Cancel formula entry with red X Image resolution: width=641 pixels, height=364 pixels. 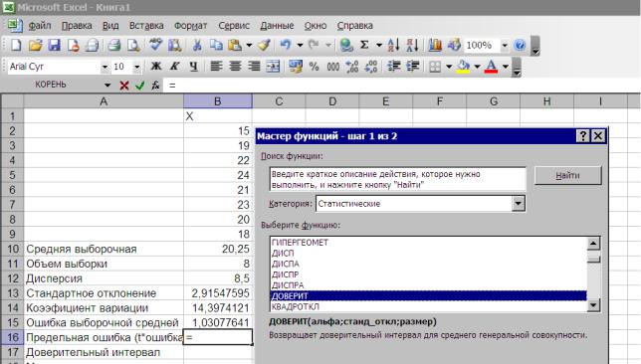pyautogui.click(x=124, y=86)
